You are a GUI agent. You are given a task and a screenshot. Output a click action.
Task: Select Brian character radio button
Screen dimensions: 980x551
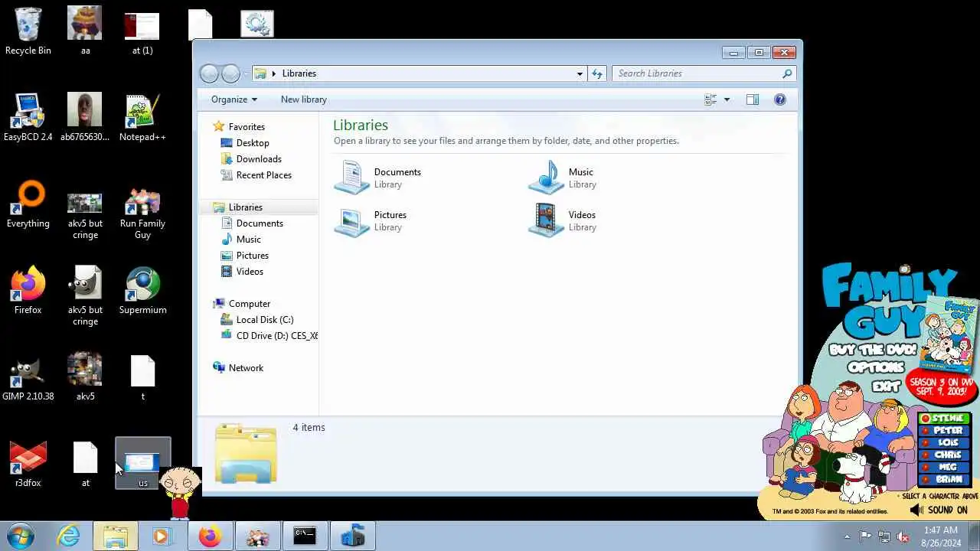[x=926, y=480]
